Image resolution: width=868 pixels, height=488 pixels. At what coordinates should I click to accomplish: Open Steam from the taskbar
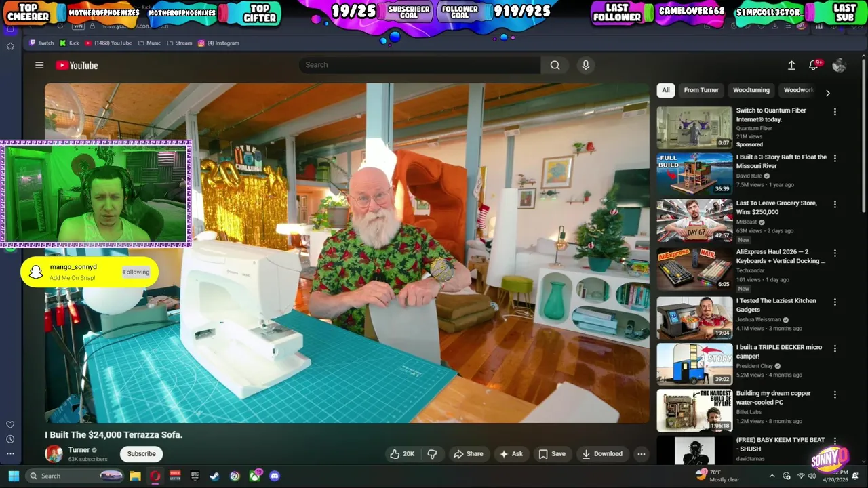214,476
